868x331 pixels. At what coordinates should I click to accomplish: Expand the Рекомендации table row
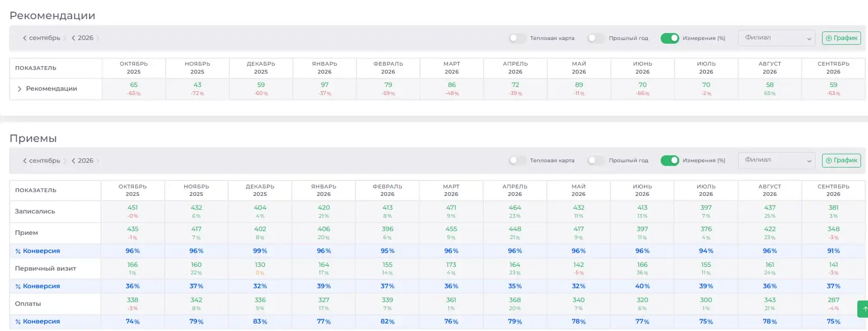pos(19,89)
